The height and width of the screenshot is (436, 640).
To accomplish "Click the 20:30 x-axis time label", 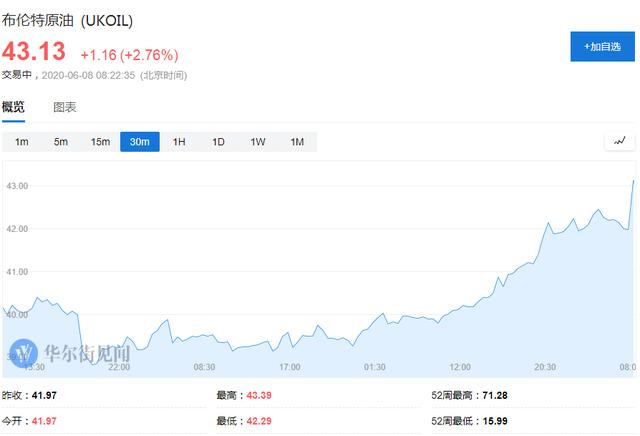I will (545, 367).
